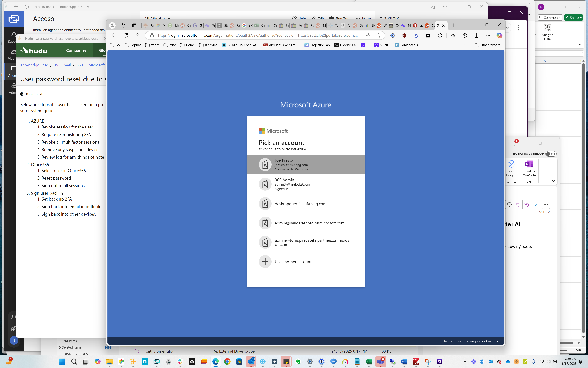
Task: Open the browser Extensions puzzle icon
Action: pos(440,36)
